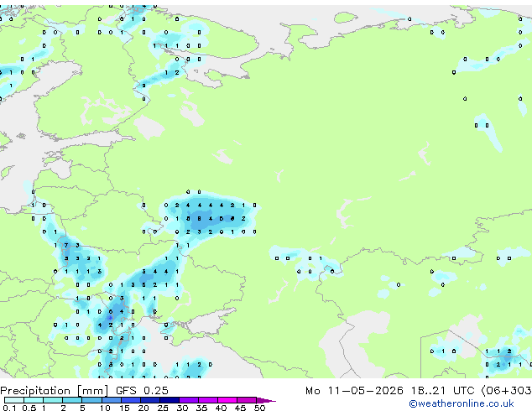The width and height of the screenshot is (532, 411).
Task: Click the 25–30 mm dark blue swatch
Action: pos(170,400)
